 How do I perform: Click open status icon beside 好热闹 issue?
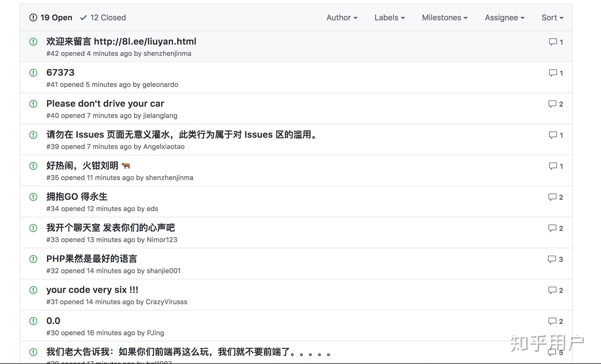pyautogui.click(x=33, y=166)
